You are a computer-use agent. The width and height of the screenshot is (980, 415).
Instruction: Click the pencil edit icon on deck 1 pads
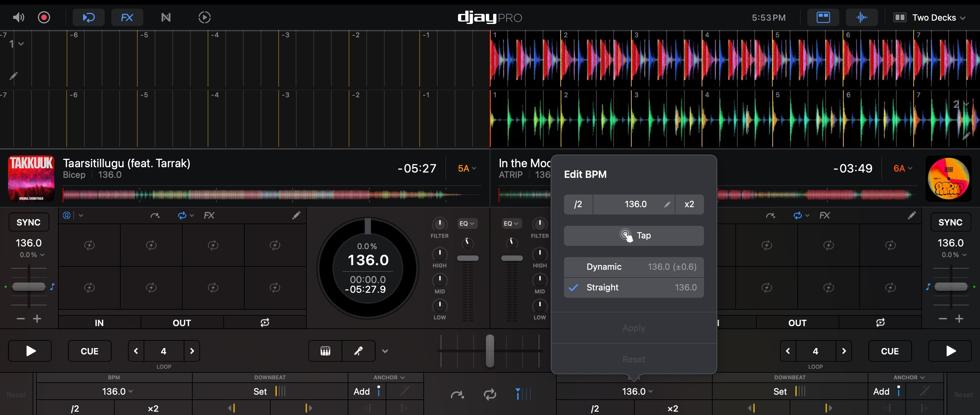[296, 215]
